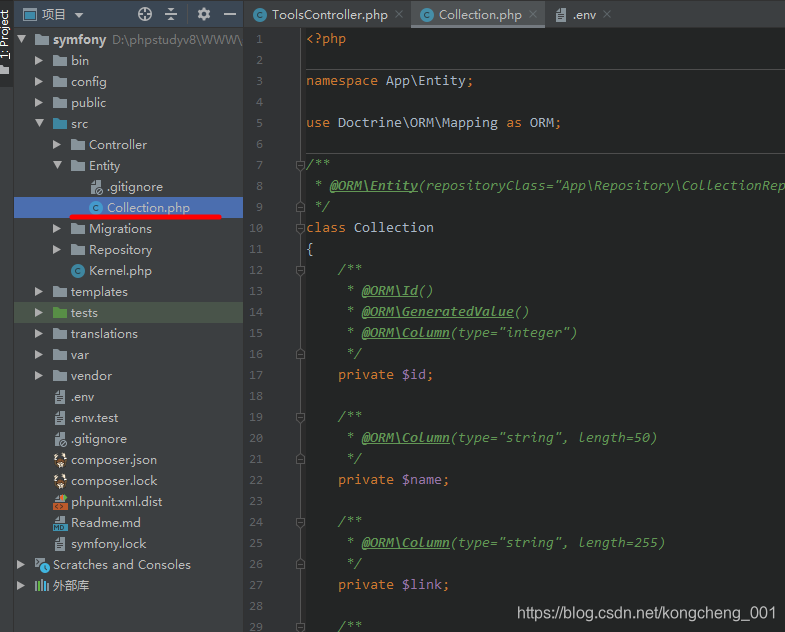This screenshot has height=632, width=785.
Task: Open project panel settings gear
Action: (203, 14)
